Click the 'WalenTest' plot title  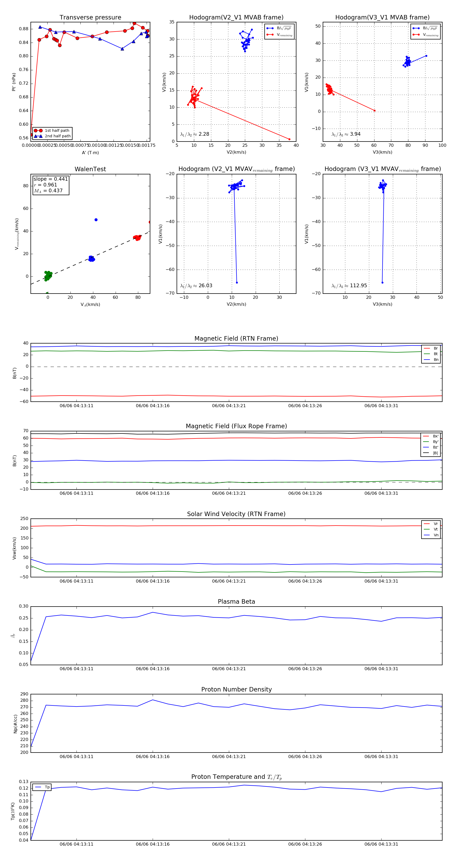90,169
